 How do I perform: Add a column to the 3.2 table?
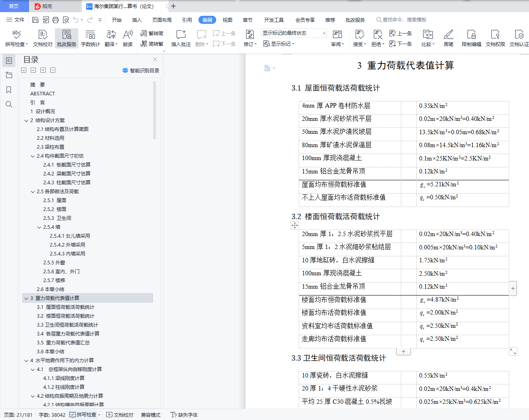click(x=513, y=289)
